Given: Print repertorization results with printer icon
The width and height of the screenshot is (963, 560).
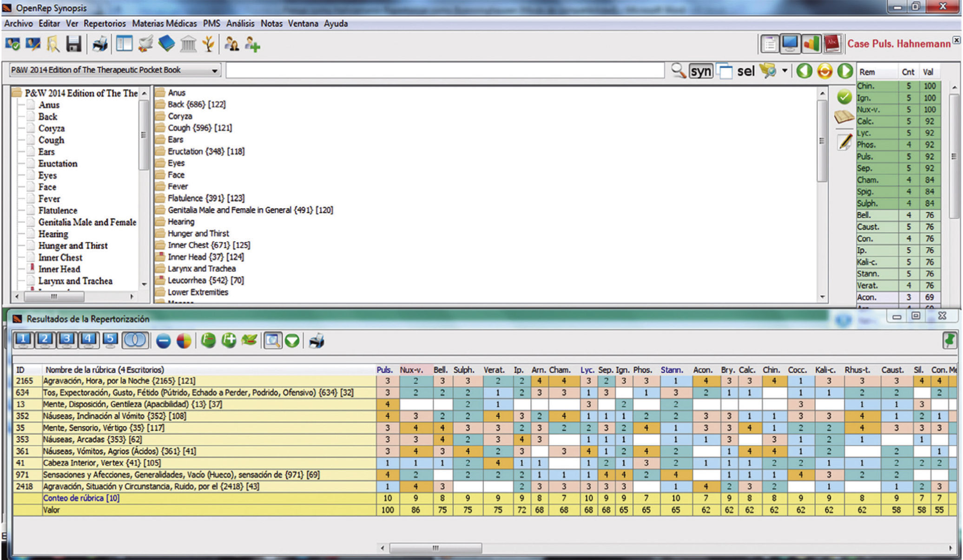Looking at the screenshot, I should 317,341.
